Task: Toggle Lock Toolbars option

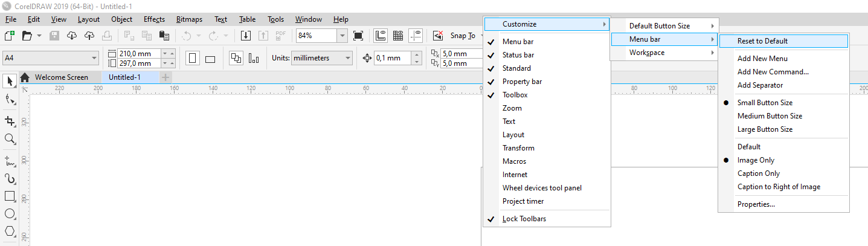Action: [547, 219]
